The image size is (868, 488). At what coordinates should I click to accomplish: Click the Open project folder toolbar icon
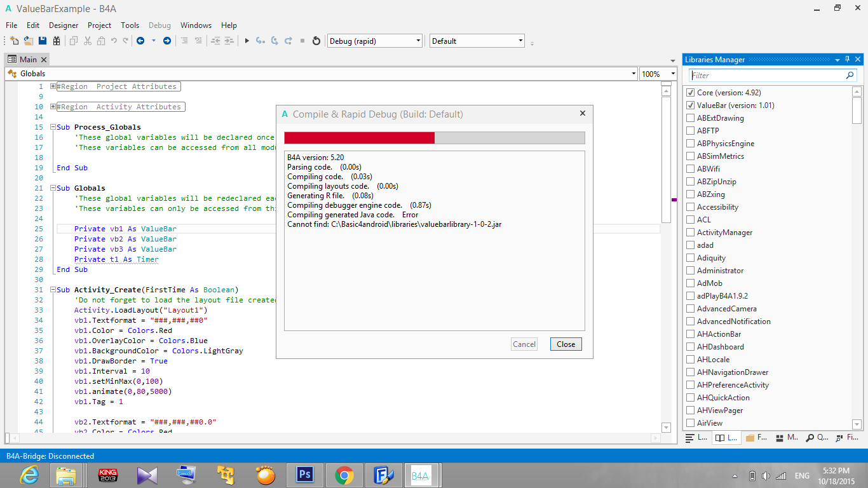coord(29,41)
